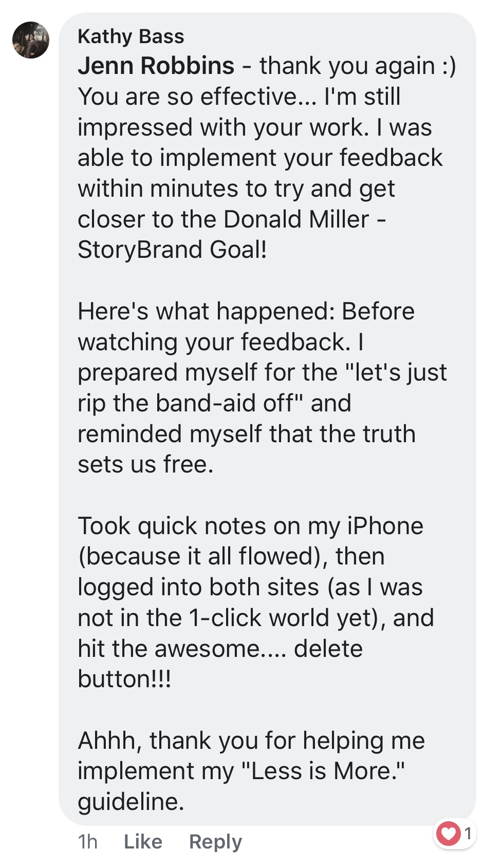
Task: Select the word "iPhone" in the comment
Action: (x=385, y=526)
